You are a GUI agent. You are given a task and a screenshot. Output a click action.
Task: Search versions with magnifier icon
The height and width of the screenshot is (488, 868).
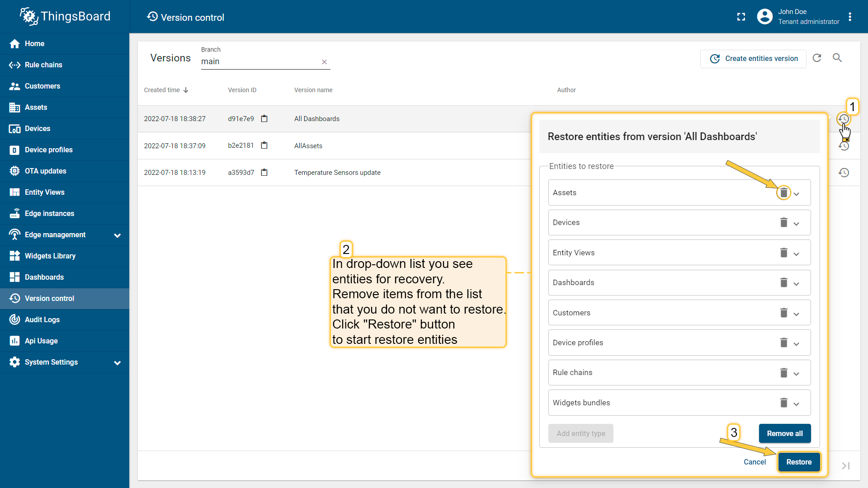pos(837,58)
